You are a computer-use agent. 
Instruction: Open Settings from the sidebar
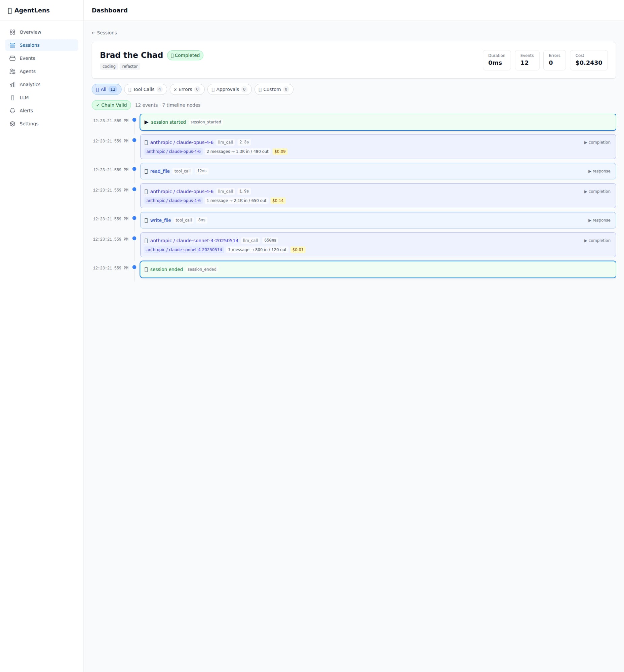[42, 124]
